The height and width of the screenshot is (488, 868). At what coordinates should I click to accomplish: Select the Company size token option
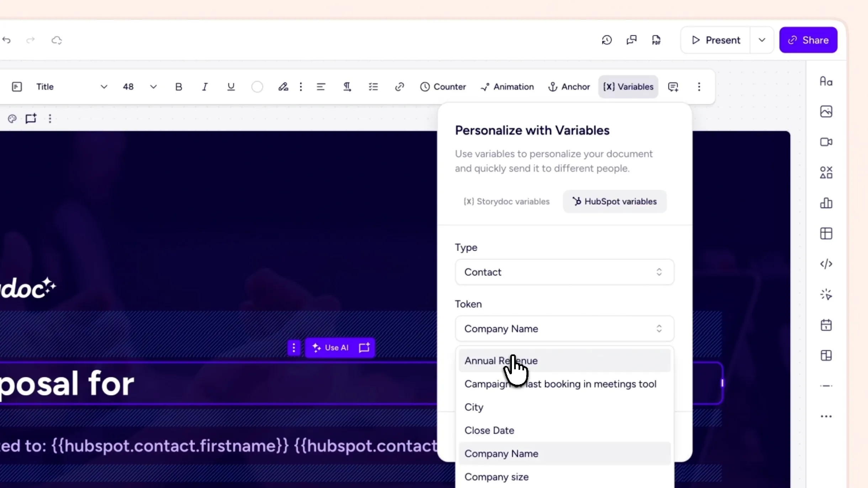click(x=565, y=477)
